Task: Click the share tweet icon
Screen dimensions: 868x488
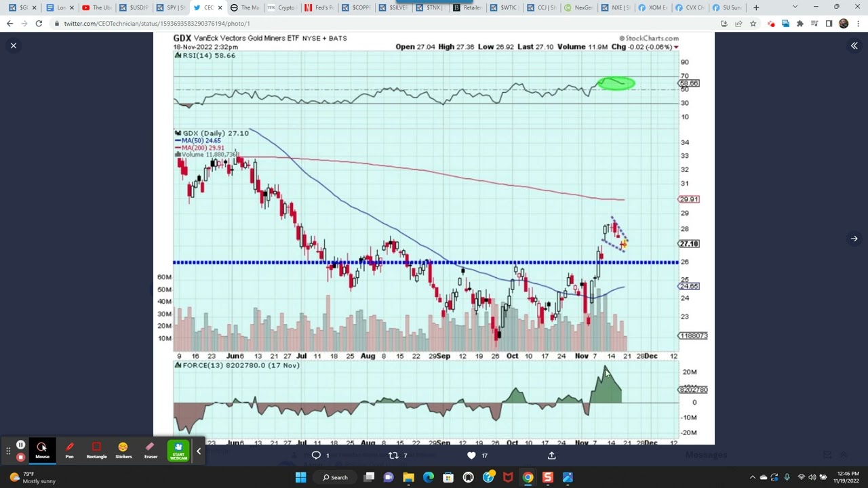Action: (551, 455)
